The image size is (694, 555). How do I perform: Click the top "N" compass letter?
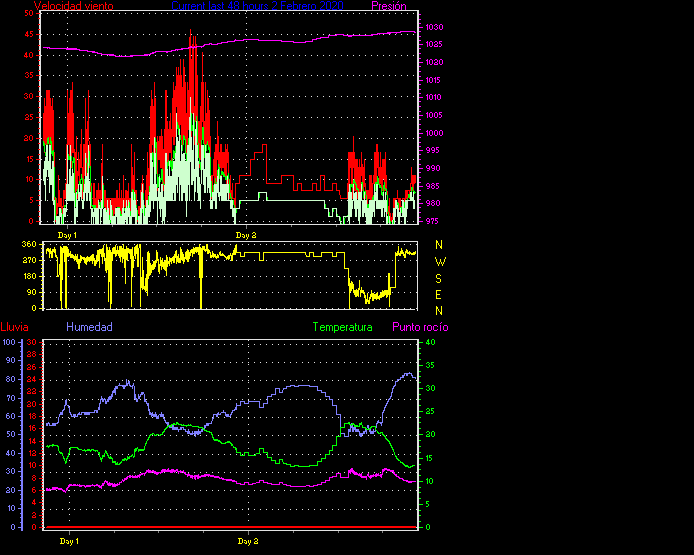pos(439,245)
